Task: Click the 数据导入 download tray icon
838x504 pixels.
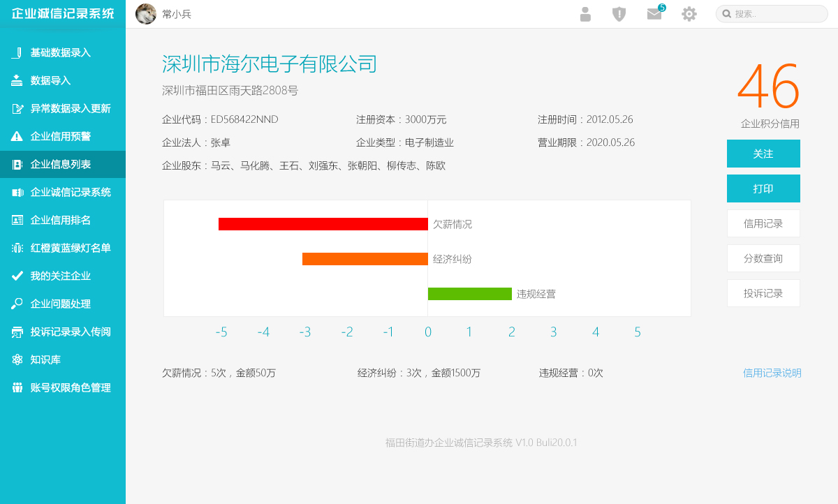Action: pos(17,80)
